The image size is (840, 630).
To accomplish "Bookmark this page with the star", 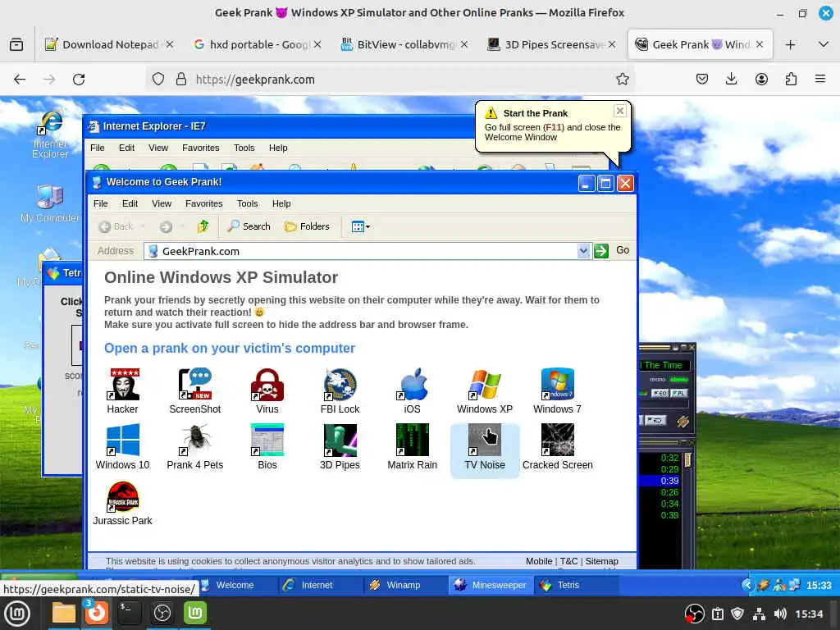I will pos(622,80).
